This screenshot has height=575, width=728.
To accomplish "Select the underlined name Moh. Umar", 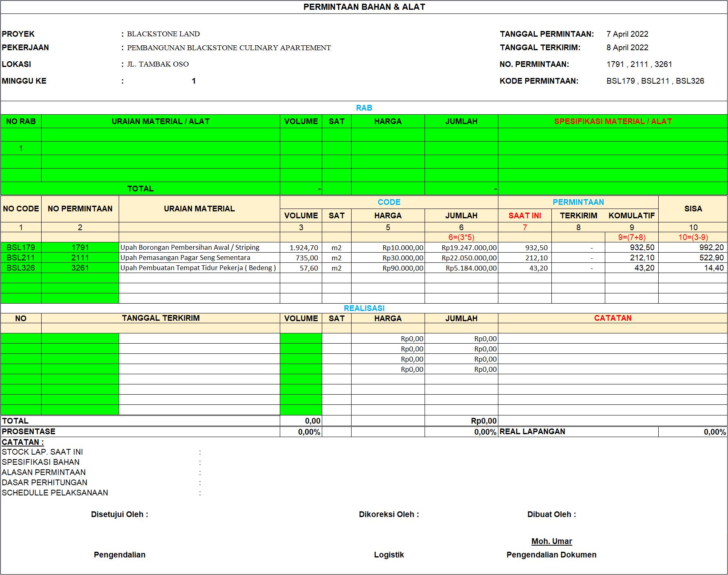I will pos(552,541).
